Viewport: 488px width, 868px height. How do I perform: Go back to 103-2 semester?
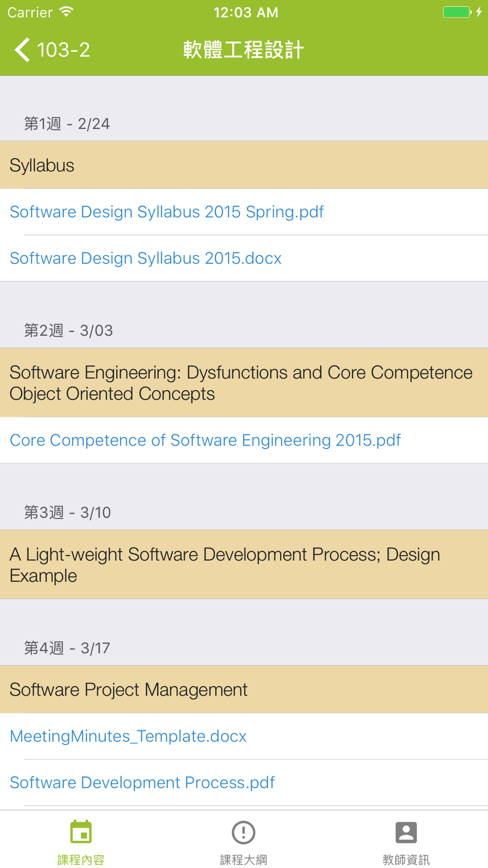pos(52,50)
